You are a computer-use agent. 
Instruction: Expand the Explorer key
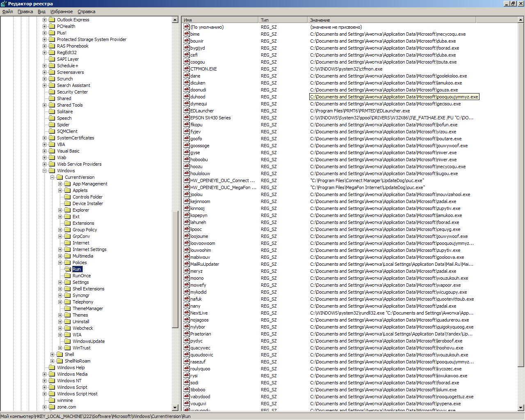60,210
